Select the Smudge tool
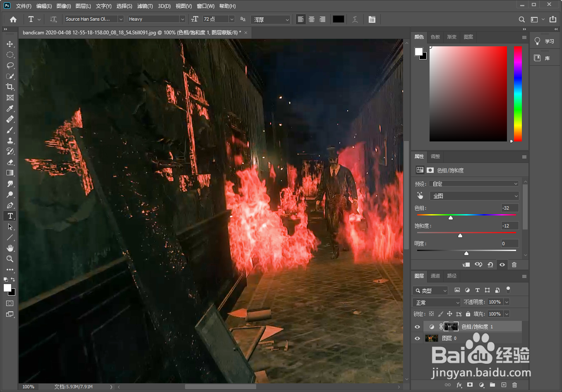 click(x=10, y=184)
